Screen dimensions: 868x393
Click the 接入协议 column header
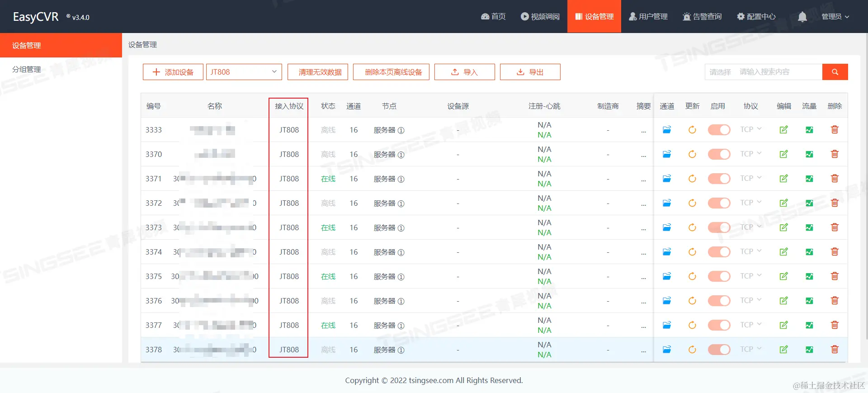[x=289, y=106]
